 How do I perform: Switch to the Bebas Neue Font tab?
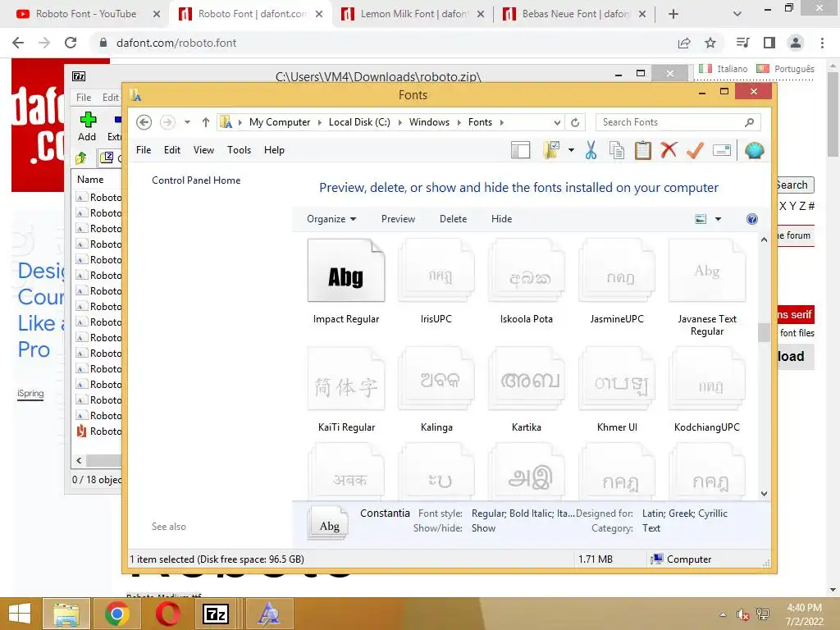point(576,14)
